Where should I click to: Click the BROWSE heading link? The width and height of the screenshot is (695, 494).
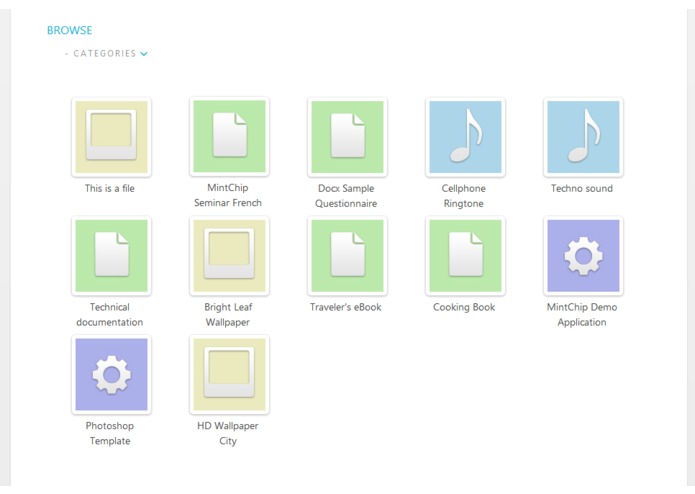coord(70,30)
